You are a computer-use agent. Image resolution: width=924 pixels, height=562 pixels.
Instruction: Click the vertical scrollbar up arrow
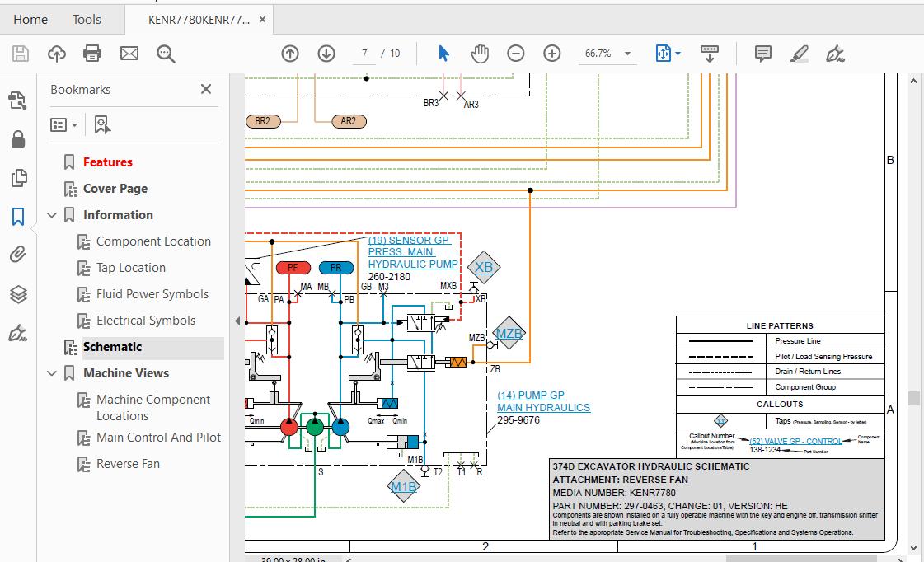[x=913, y=82]
